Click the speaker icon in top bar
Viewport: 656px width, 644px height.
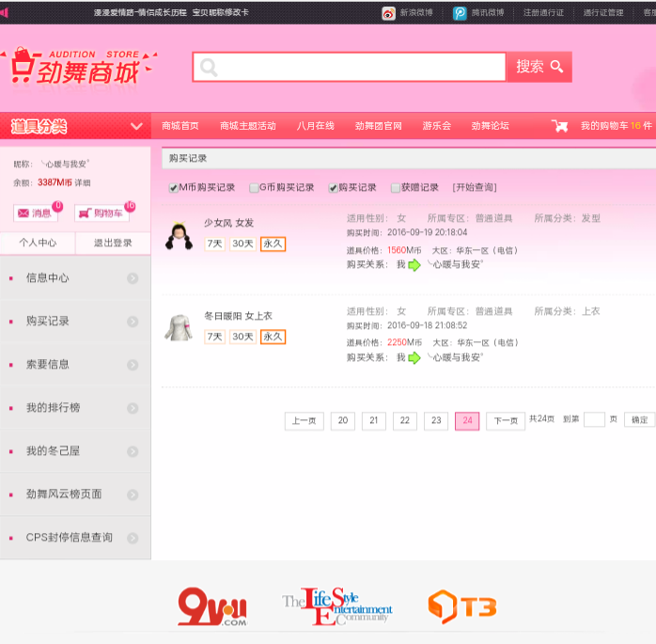[x=4, y=12]
